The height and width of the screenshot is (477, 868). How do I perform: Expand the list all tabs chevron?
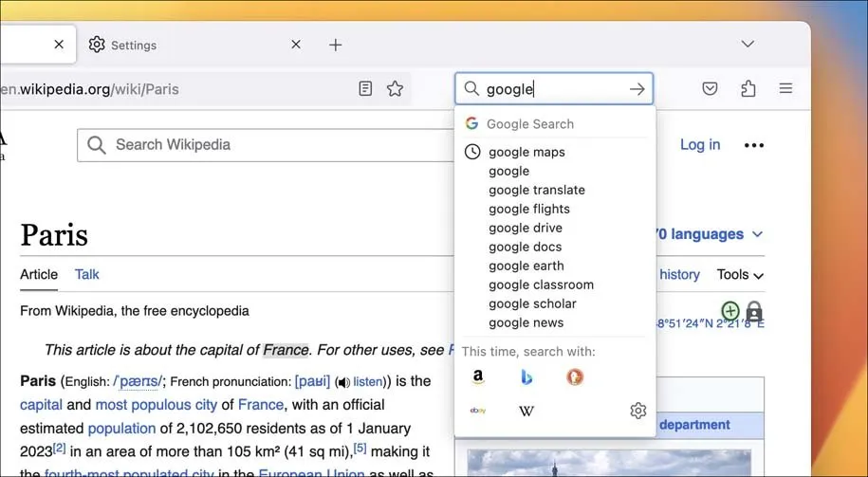[x=748, y=45]
